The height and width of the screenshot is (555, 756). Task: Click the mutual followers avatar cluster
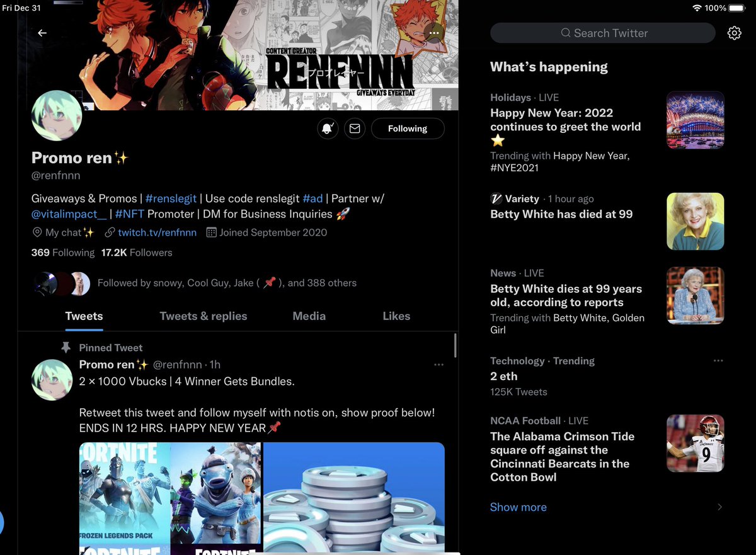coord(61,283)
